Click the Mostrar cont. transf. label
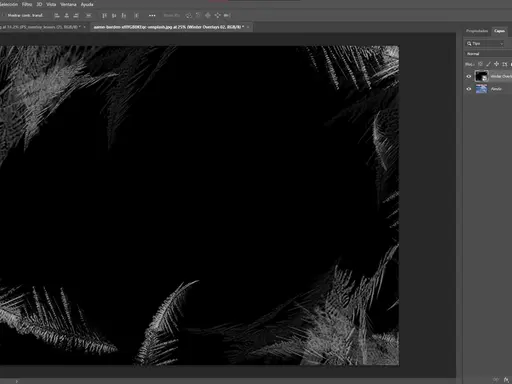512x384 pixels. pos(25,15)
